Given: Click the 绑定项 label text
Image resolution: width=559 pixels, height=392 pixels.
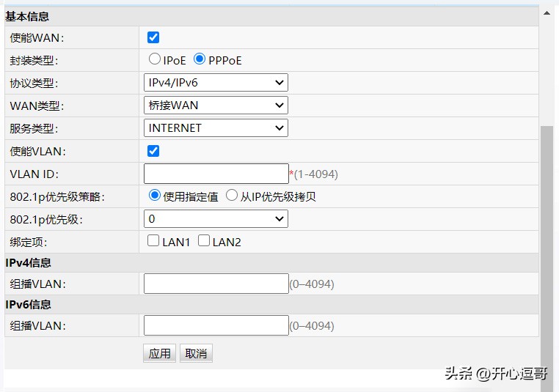Looking at the screenshot, I should click(29, 242).
